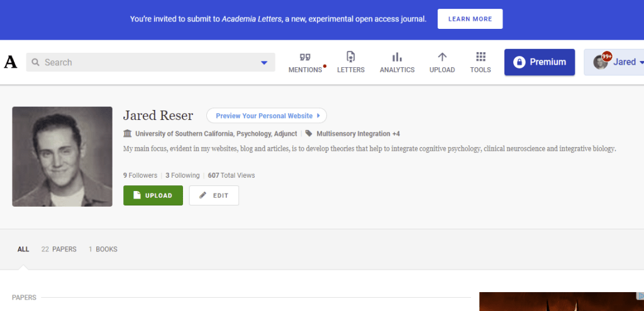The image size is (644, 311).
Task: Select the ALL tab
Action: [x=23, y=249]
